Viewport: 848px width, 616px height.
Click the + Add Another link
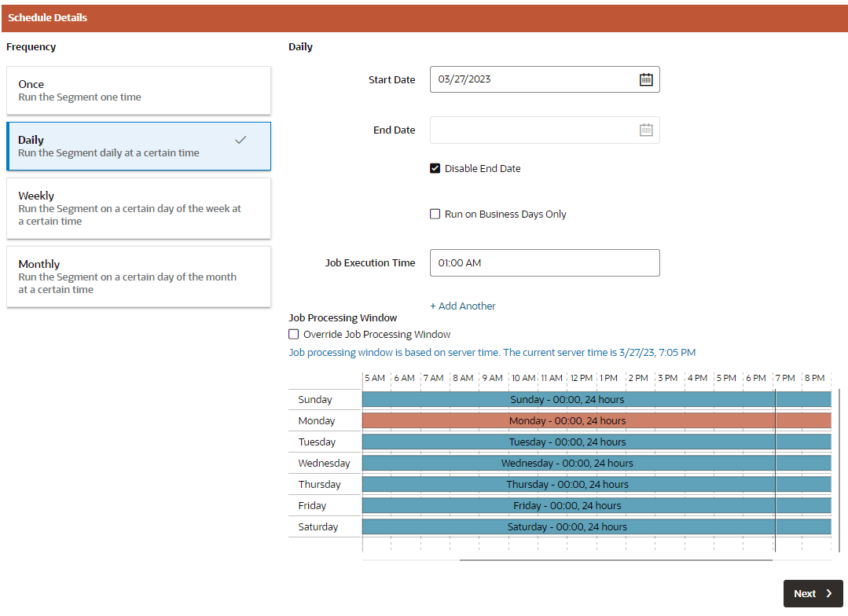(462, 306)
